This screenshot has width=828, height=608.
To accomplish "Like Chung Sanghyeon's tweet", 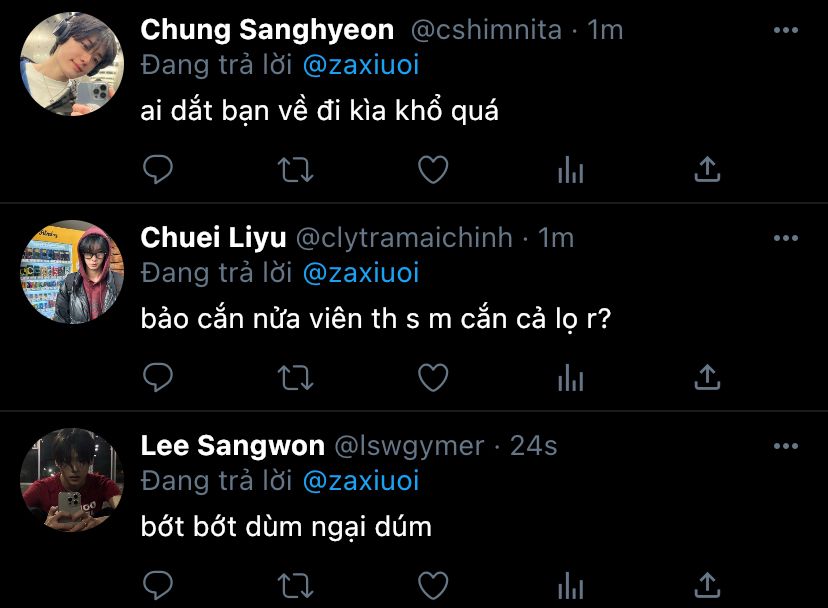I will coord(432,170).
